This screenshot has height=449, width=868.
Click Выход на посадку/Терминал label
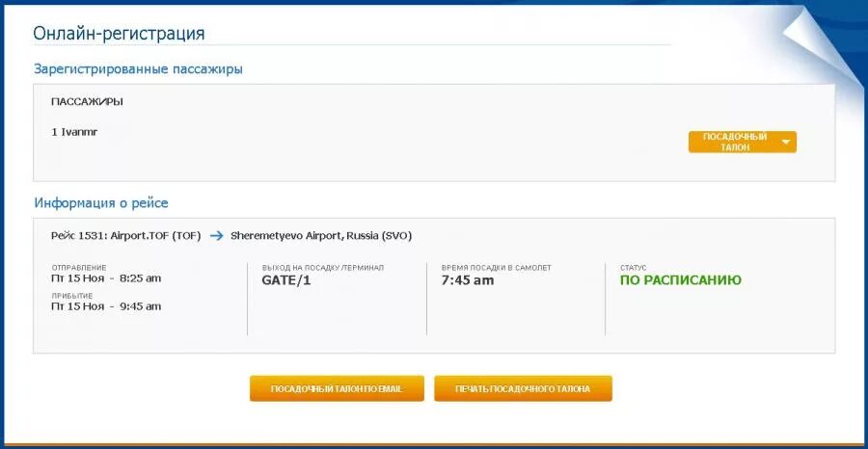pos(323,268)
